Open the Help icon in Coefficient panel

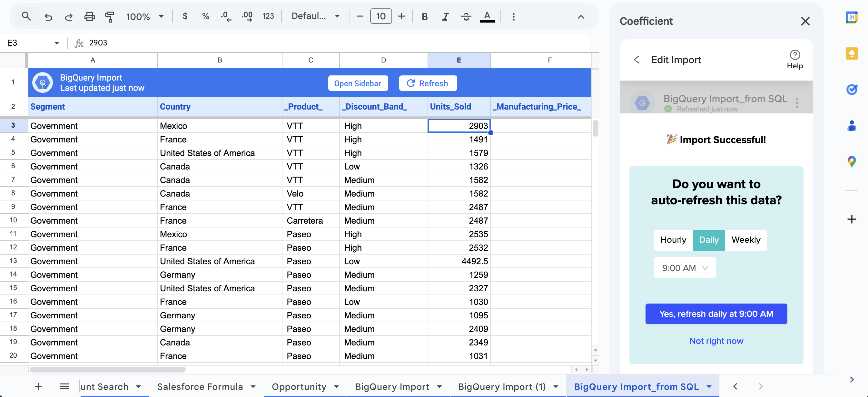pos(795,55)
